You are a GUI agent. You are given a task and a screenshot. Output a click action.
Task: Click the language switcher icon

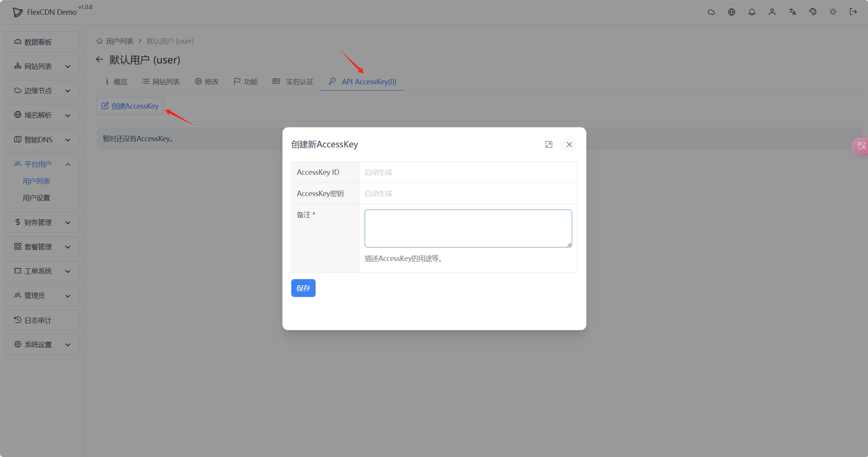pos(792,12)
